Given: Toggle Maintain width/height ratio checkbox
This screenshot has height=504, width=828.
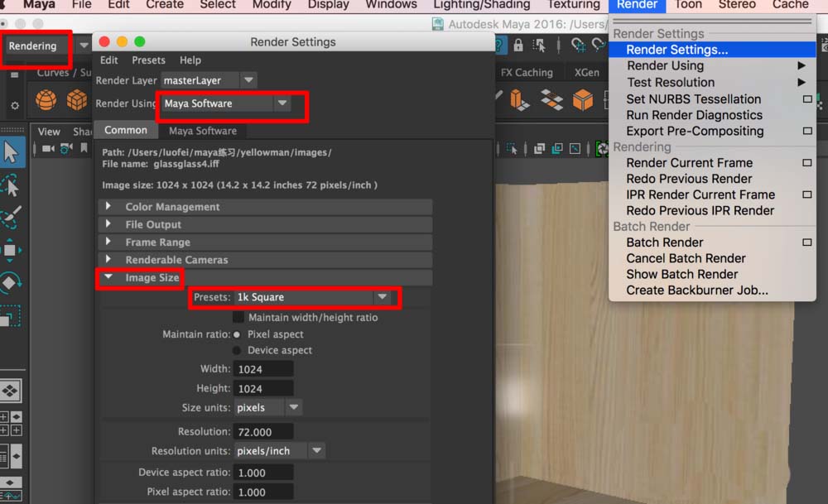Looking at the screenshot, I should pyautogui.click(x=238, y=317).
